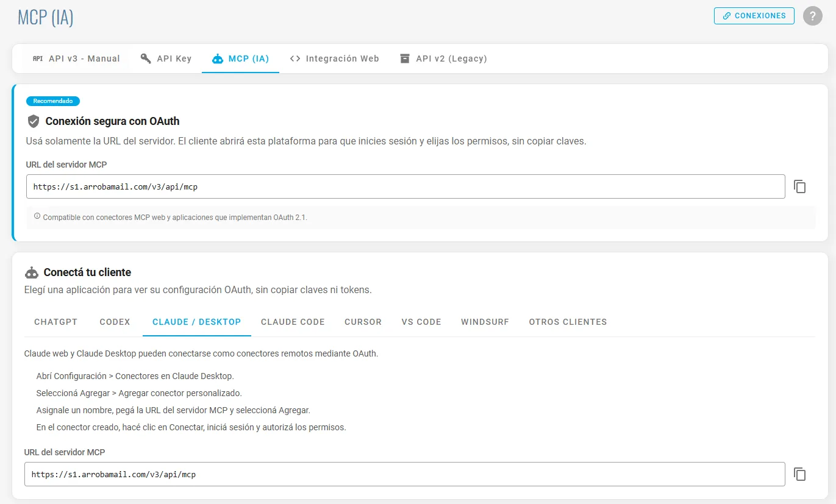Click the sentence starting Elegí una aplicación
Viewport: 836px width, 504px height.
click(198, 290)
